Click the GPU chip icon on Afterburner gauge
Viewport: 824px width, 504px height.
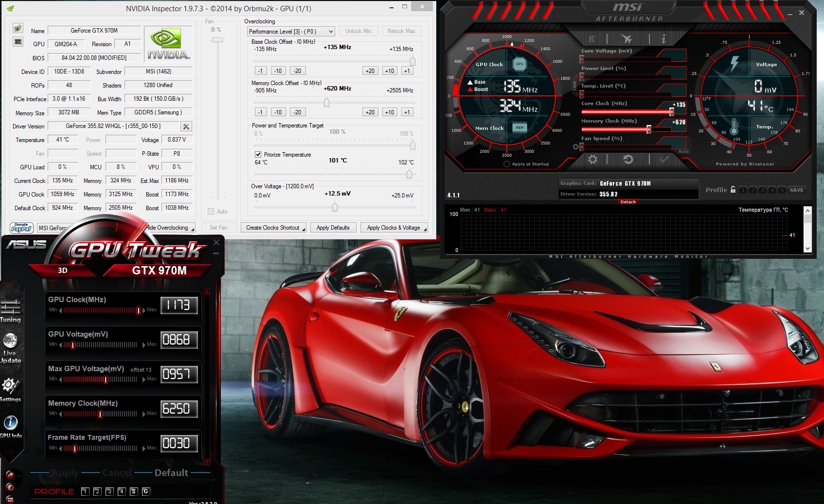(519, 64)
